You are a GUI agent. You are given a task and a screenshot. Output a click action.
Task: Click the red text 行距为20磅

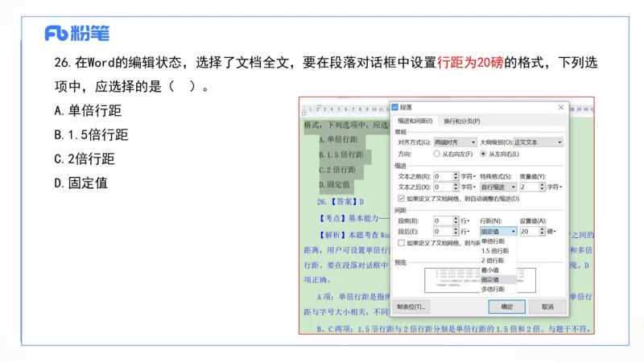tap(470, 63)
